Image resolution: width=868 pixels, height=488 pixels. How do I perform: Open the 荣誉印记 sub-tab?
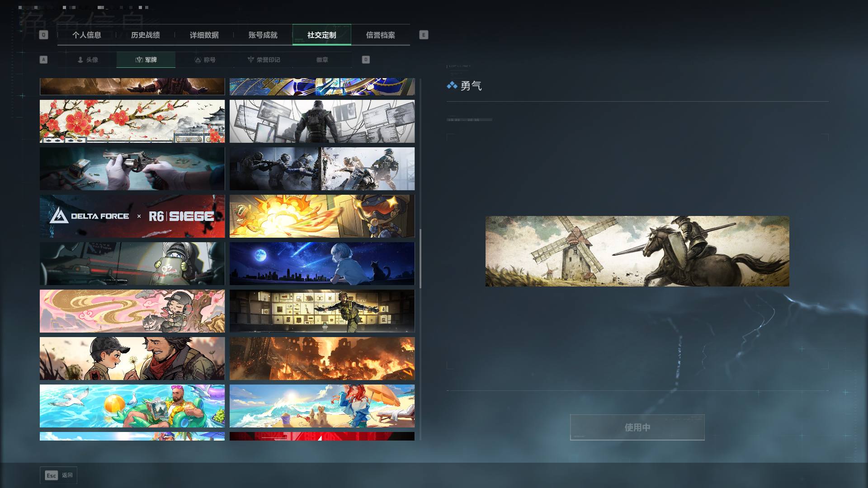point(264,60)
